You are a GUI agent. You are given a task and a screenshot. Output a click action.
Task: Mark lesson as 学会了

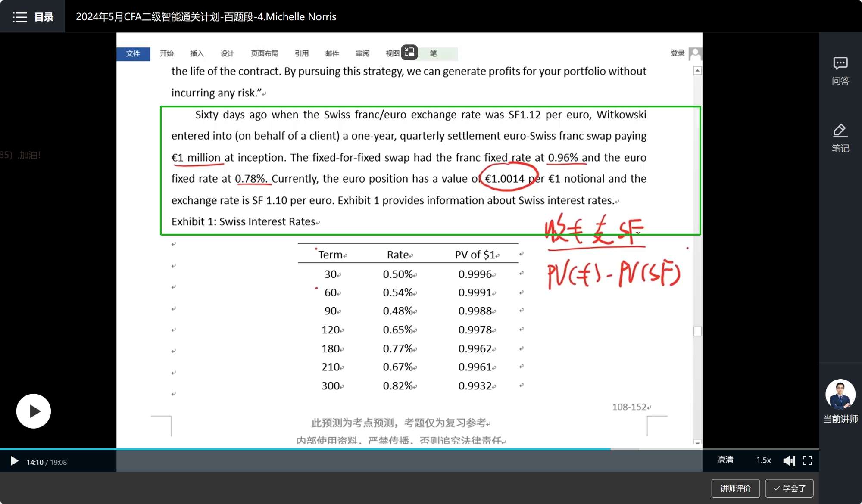pos(789,488)
